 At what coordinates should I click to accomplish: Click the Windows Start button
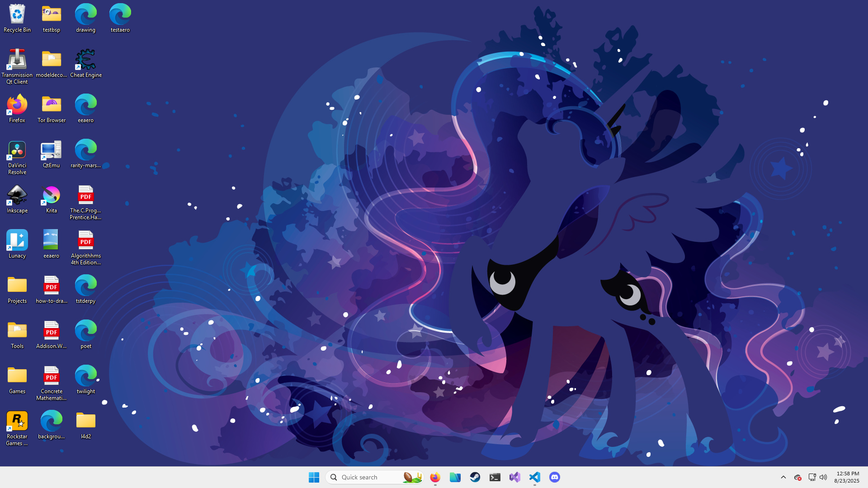[x=314, y=477]
